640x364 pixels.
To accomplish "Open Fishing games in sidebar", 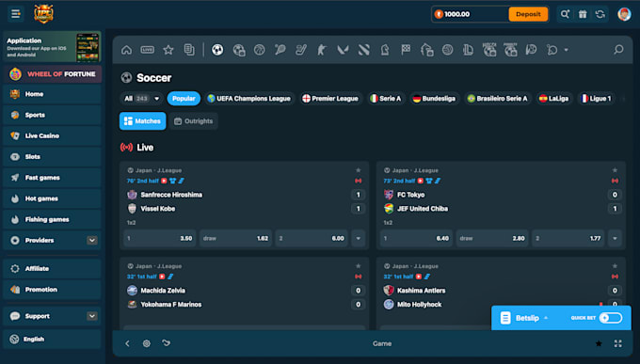I will point(52,219).
